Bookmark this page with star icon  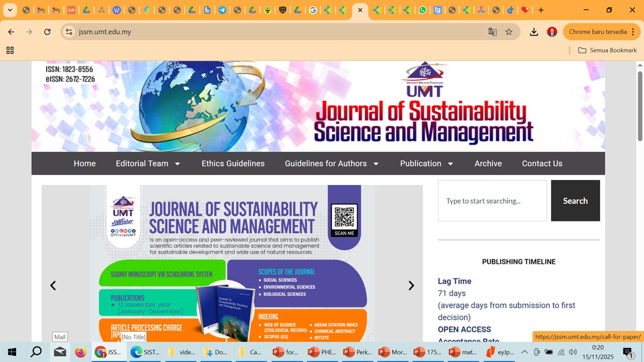(509, 32)
